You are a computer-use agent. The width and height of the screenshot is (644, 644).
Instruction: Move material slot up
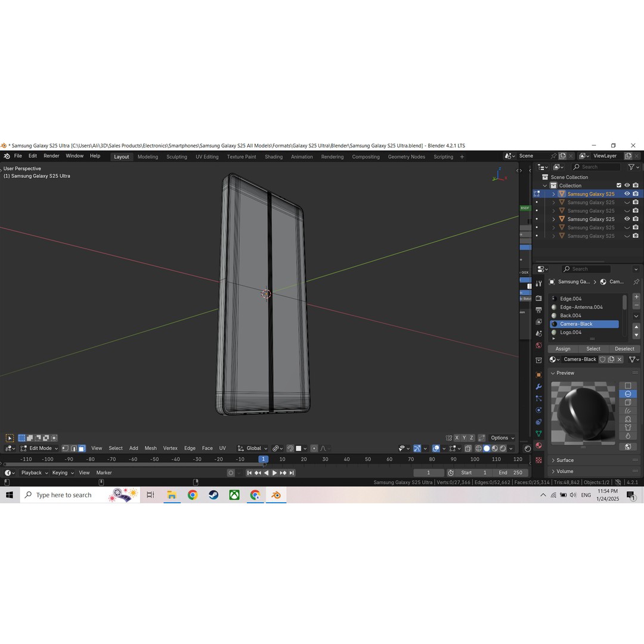click(x=636, y=327)
